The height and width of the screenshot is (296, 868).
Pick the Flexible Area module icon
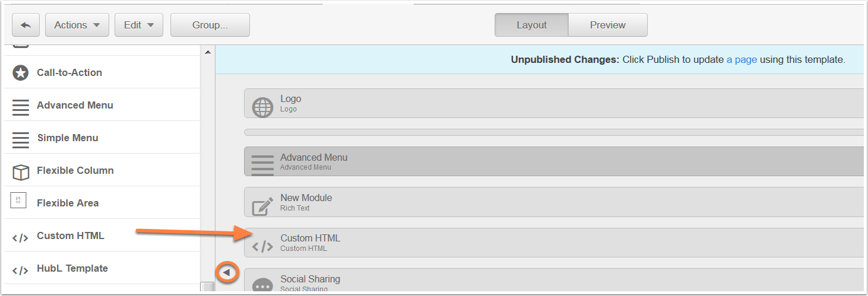[x=19, y=201]
